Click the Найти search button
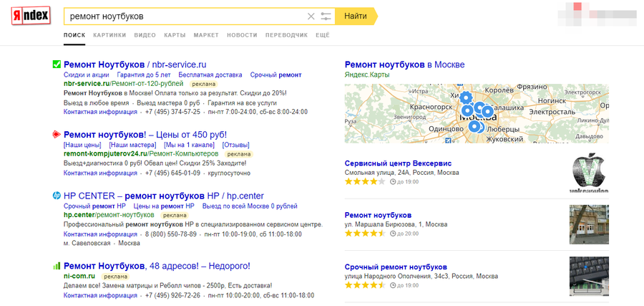The width and height of the screenshot is (644, 306). click(x=356, y=16)
